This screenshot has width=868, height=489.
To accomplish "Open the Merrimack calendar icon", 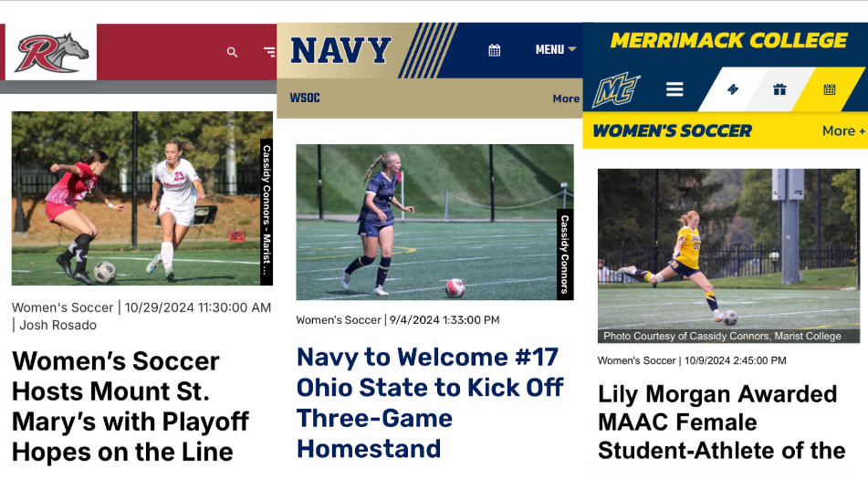I will coord(829,89).
